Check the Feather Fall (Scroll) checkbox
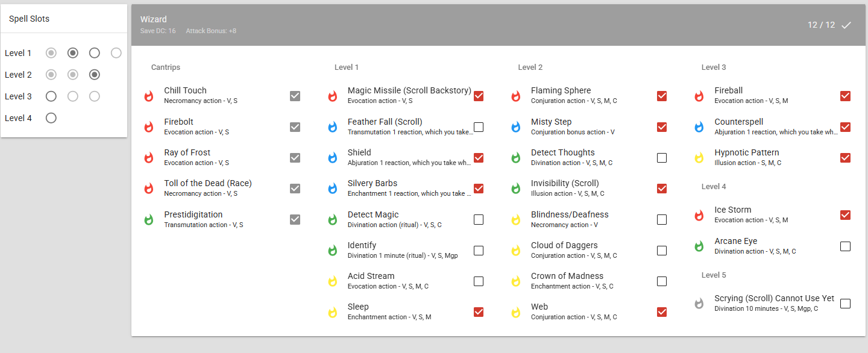 click(479, 127)
